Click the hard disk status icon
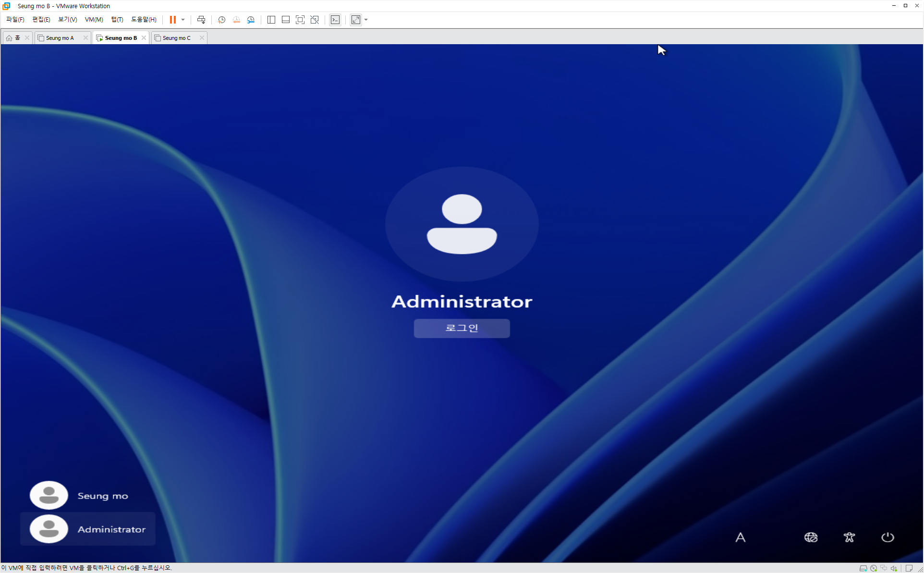This screenshot has height=573, width=924. point(863,568)
